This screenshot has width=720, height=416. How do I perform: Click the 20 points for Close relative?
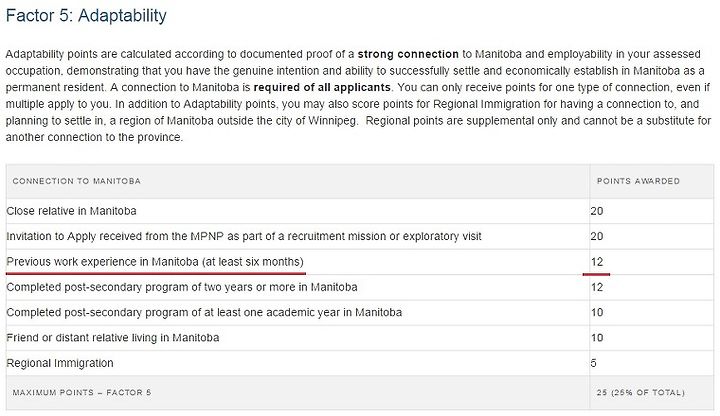tap(597, 211)
